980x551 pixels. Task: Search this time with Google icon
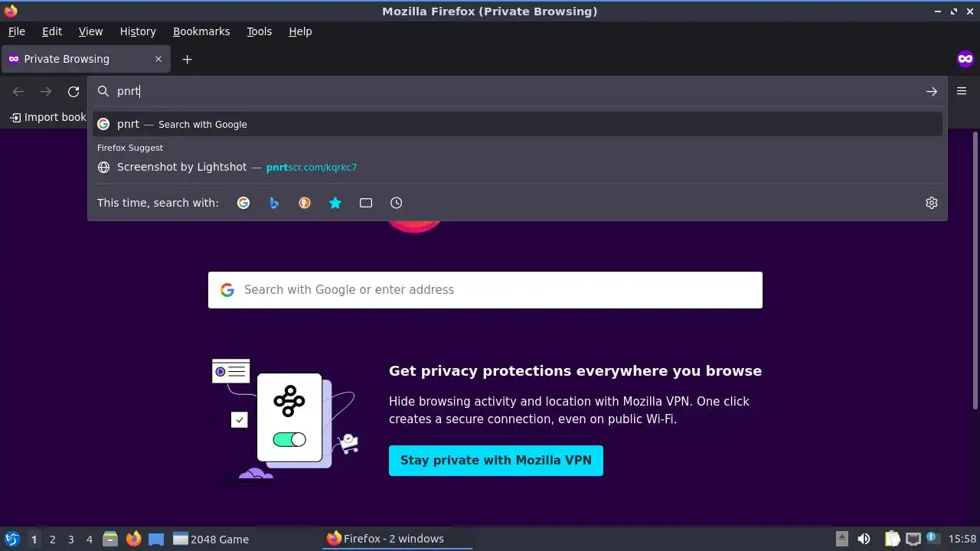pos(243,203)
